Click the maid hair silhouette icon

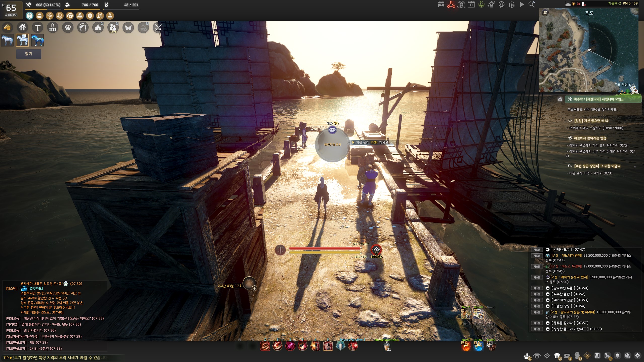point(83,27)
